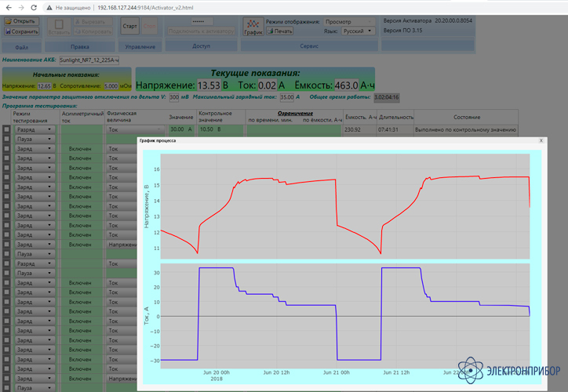Tick the checkbox of the second row Пауза
The width and height of the screenshot is (568, 392).
pos(7,139)
